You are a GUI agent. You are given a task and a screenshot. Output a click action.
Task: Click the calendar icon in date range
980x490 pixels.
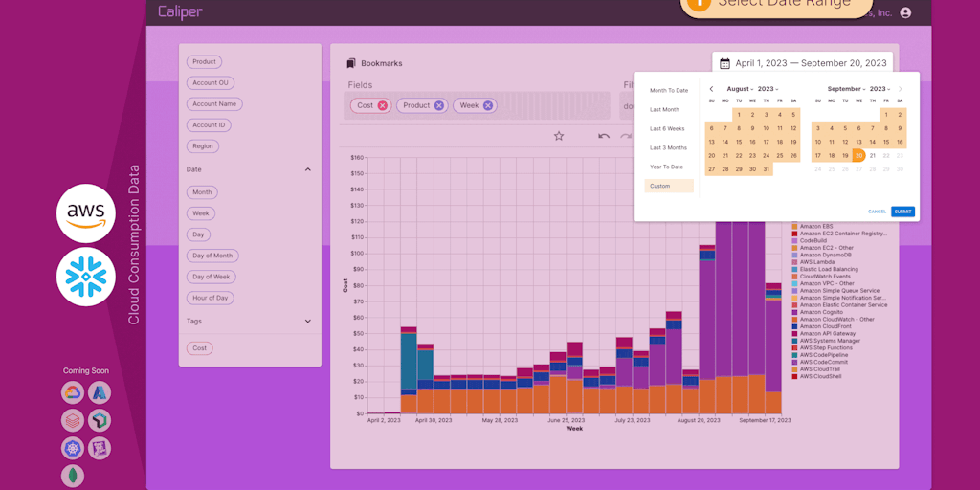tap(724, 63)
